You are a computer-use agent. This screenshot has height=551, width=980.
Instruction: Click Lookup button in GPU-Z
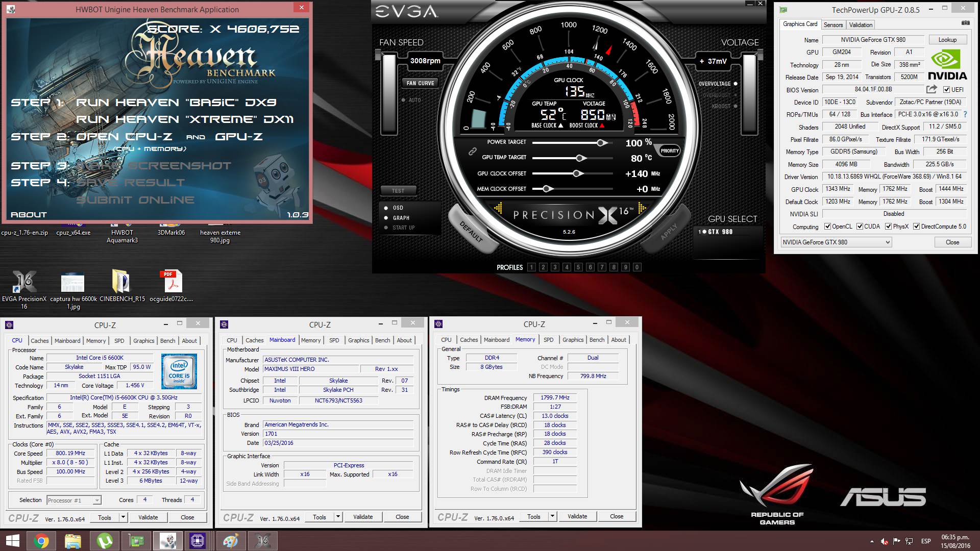point(947,40)
